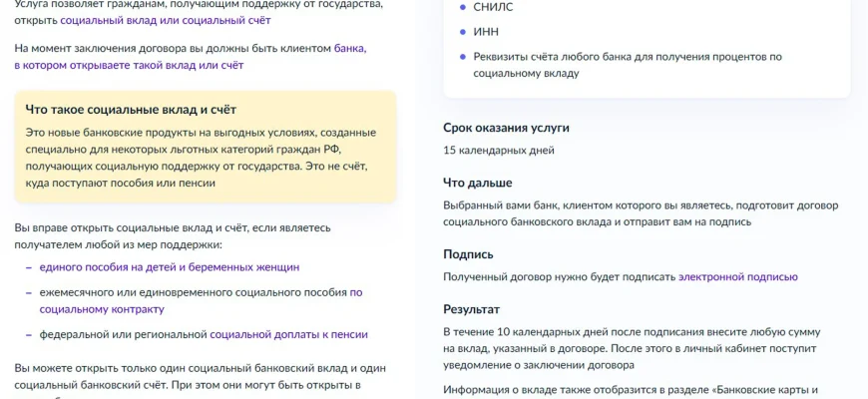Click the bullet dot beside СНИЛС
Viewport: 868px width, 399px height.
tap(462, 7)
